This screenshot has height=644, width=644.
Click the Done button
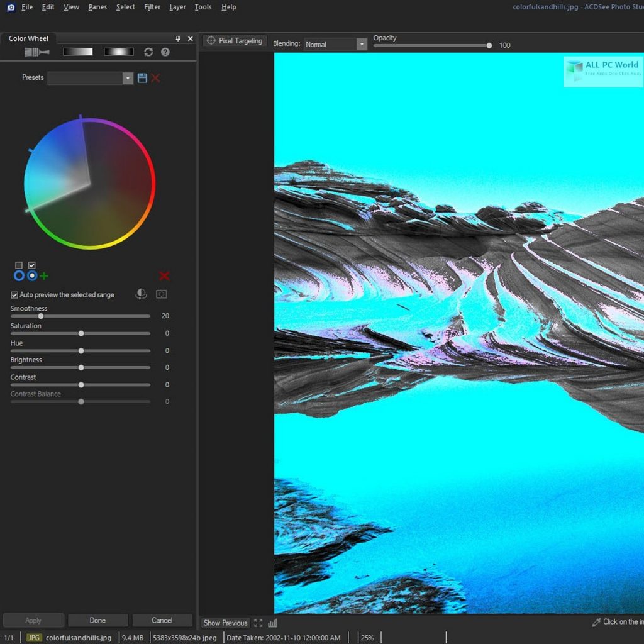tap(97, 620)
